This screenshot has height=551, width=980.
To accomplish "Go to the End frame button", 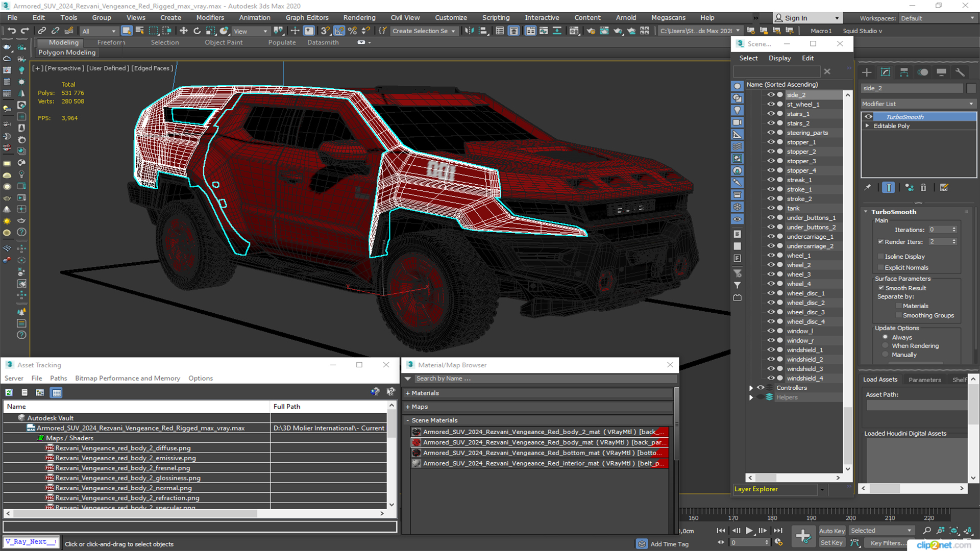I will click(778, 531).
